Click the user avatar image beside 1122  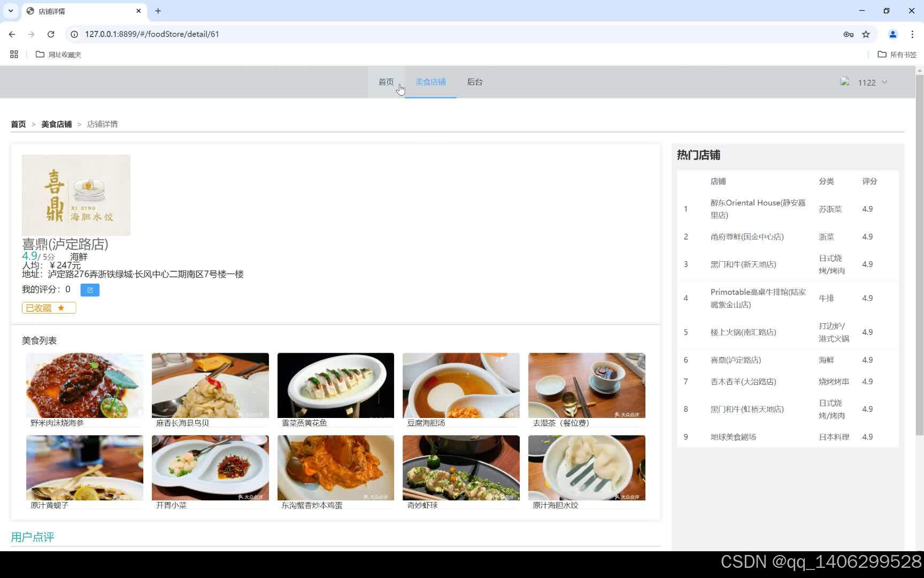coord(845,81)
